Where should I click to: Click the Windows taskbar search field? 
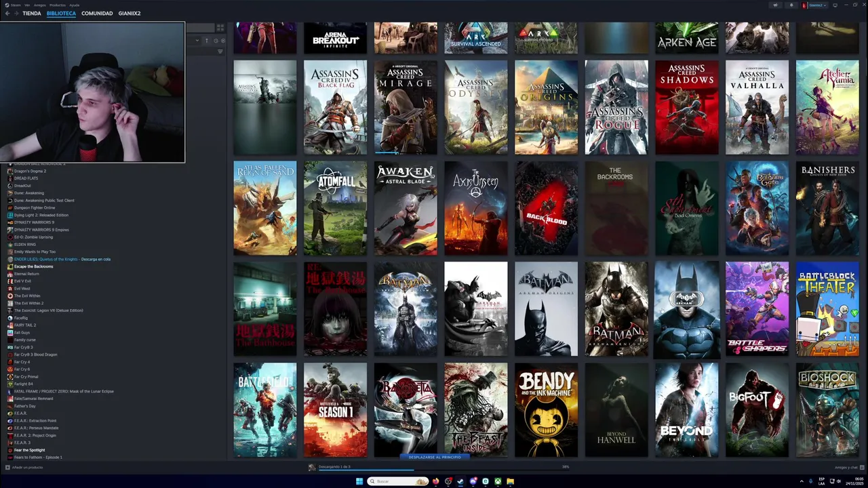click(x=397, y=481)
